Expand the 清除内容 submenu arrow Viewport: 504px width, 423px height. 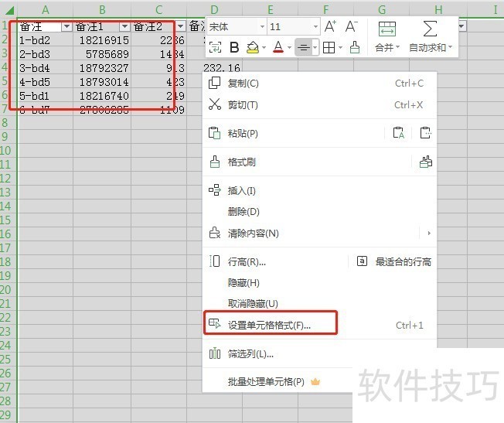pos(429,233)
